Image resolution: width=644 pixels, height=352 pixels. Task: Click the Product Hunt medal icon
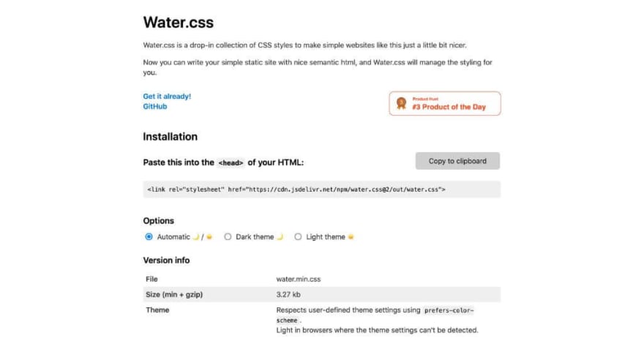click(x=401, y=103)
